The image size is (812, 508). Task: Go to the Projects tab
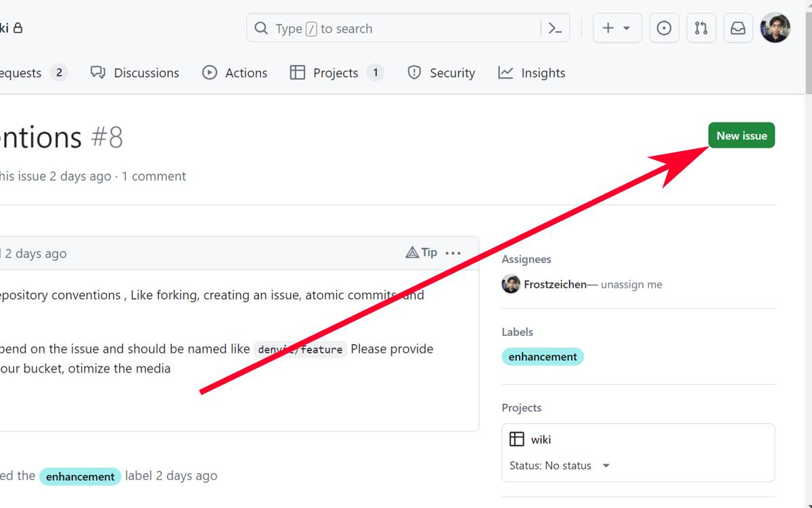coord(336,73)
